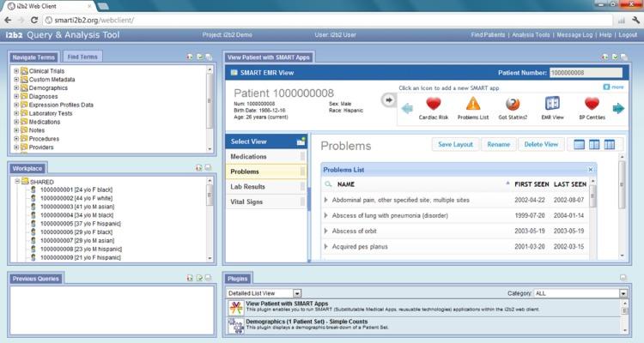Open the Got Statins? app icon
Viewport: 644px width, 343px height.
point(511,104)
